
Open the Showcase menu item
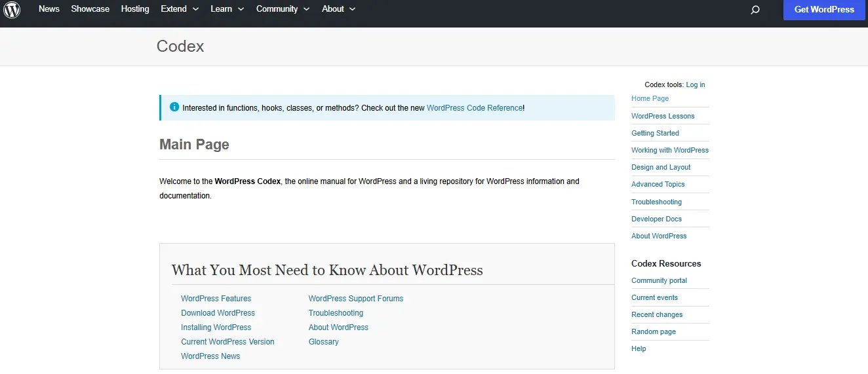pos(90,9)
